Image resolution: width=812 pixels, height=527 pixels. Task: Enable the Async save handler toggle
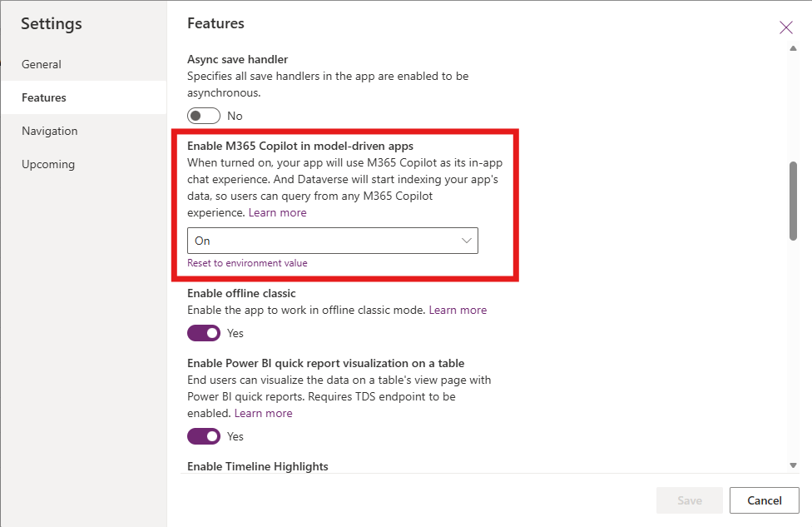point(203,115)
